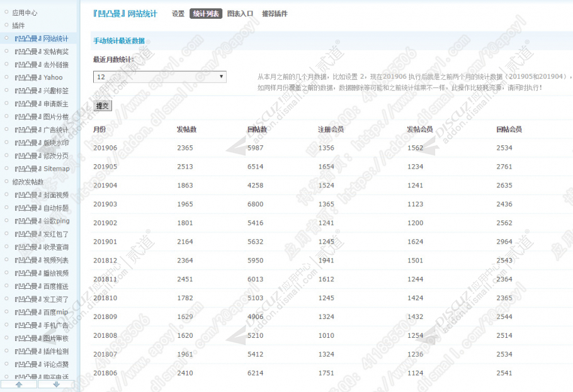Click the month cell 201811
This screenshot has height=392, width=573.
coord(105,279)
